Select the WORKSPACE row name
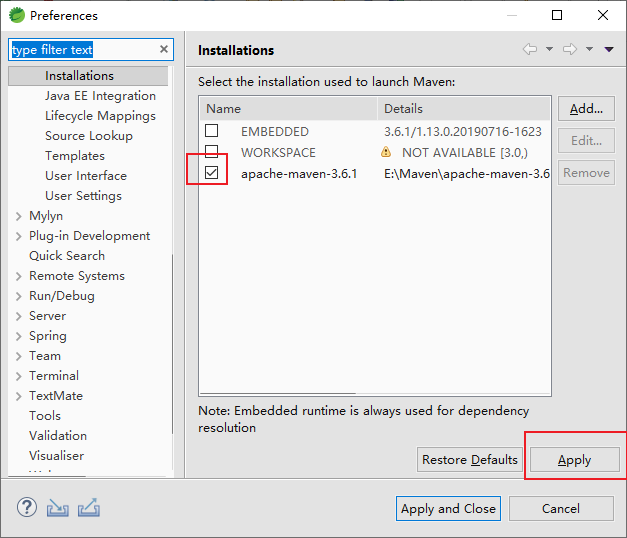 pos(278,152)
